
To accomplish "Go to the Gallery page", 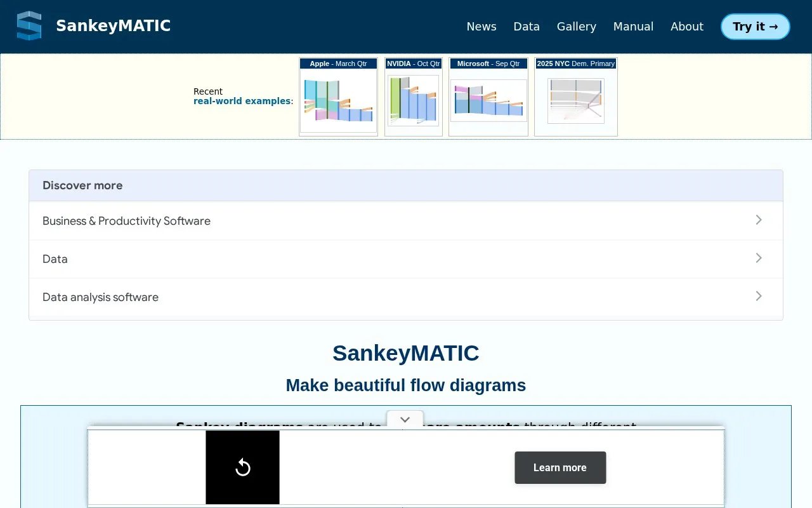I will (x=577, y=27).
